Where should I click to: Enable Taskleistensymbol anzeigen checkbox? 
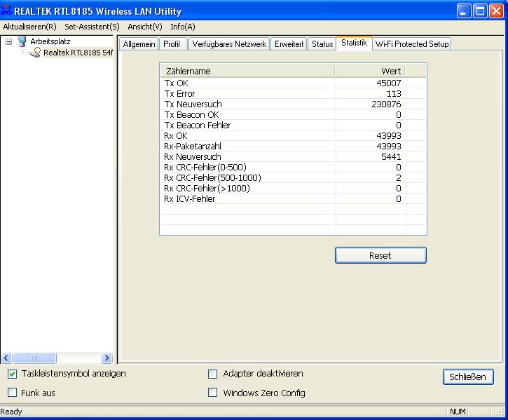pyautogui.click(x=13, y=374)
